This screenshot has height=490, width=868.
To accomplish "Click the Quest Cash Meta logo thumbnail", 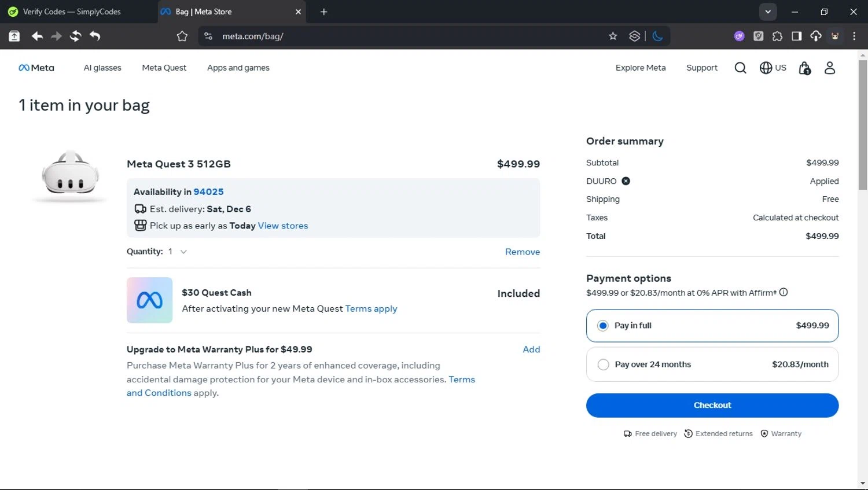I will [149, 300].
